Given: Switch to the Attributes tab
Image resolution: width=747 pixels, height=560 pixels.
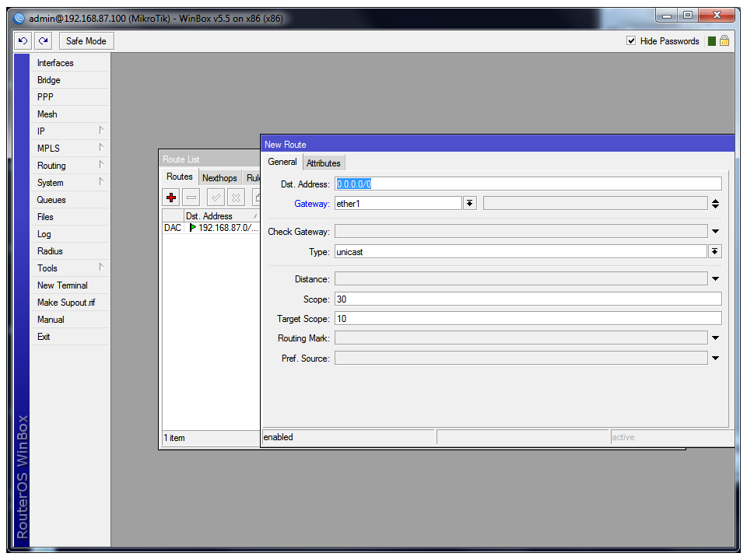Looking at the screenshot, I should [x=323, y=163].
